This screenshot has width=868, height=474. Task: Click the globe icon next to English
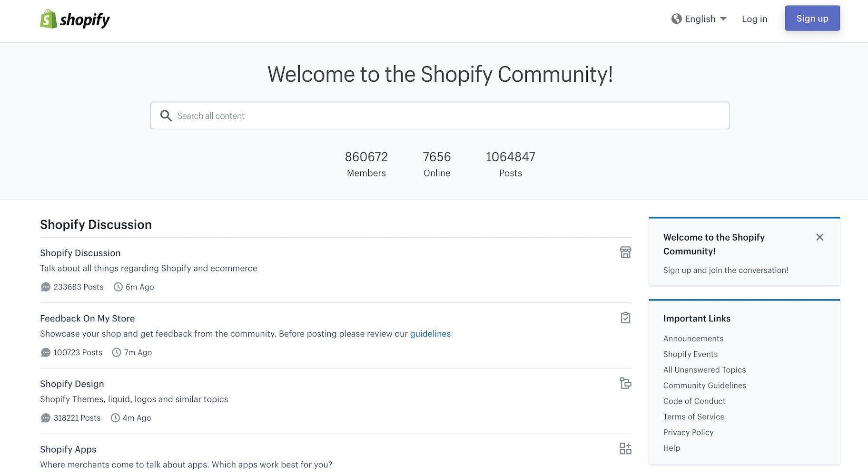click(677, 19)
